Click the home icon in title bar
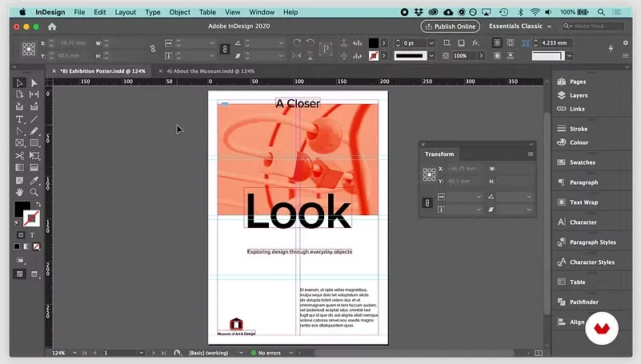Image resolution: width=641 pixels, height=364 pixels. tap(52, 26)
